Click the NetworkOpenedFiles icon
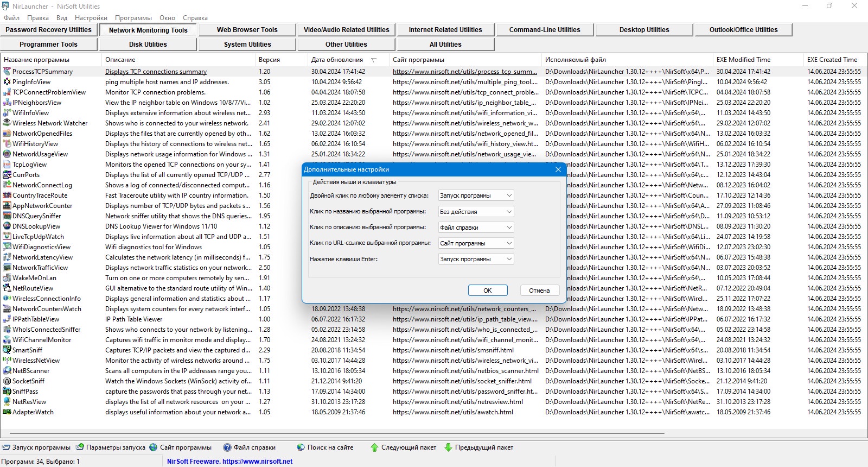Image resolution: width=868 pixels, height=467 pixels. [x=7, y=134]
